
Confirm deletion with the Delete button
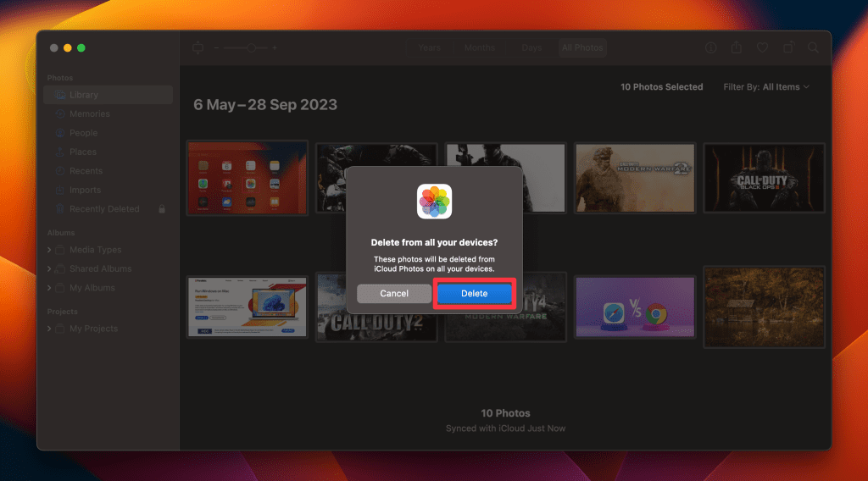[x=475, y=294]
